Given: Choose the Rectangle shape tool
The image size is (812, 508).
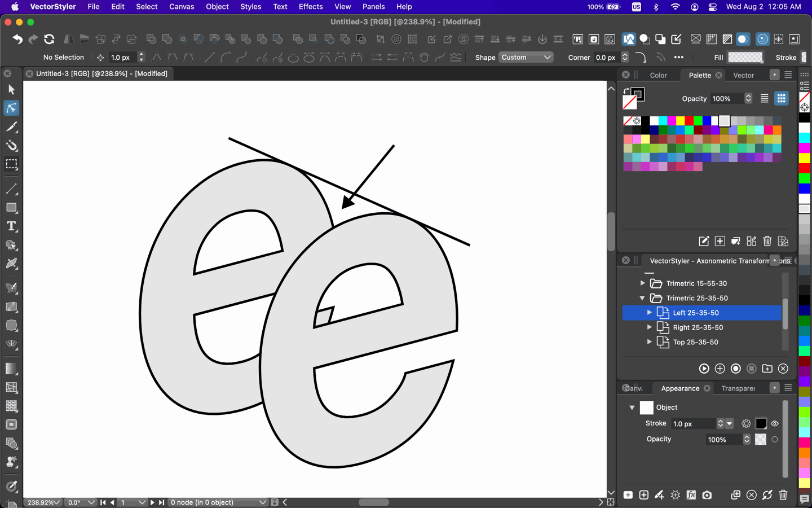Looking at the screenshot, I should (11, 208).
